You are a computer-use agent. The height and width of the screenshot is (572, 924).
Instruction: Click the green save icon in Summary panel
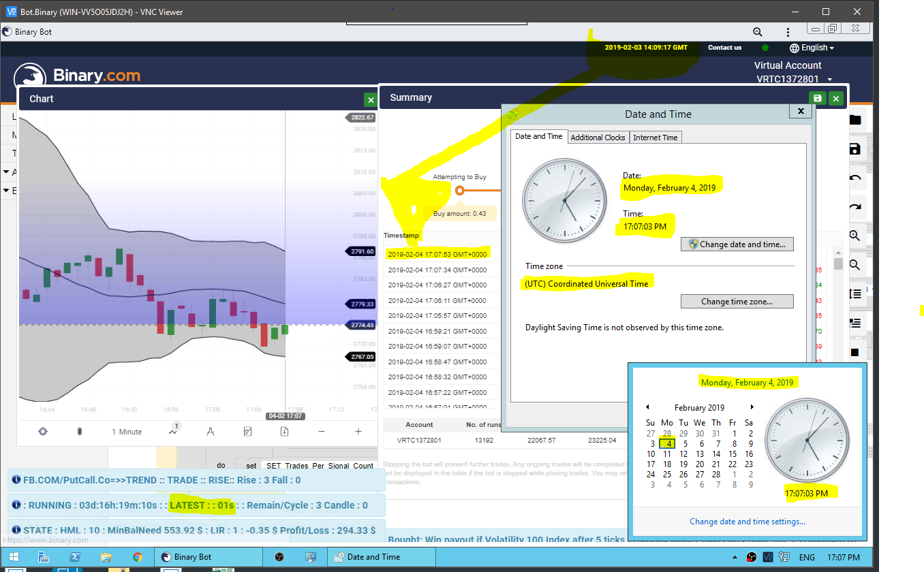[x=818, y=98]
